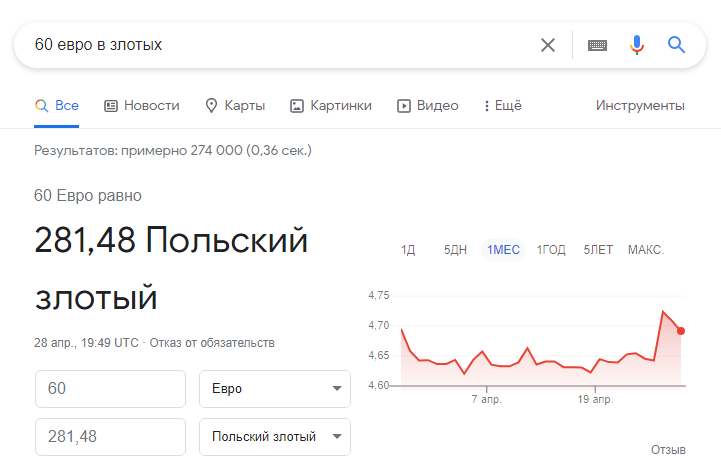Expand the Ещё more menu
Image resolution: width=721 pixels, height=469 pixels.
(x=503, y=106)
